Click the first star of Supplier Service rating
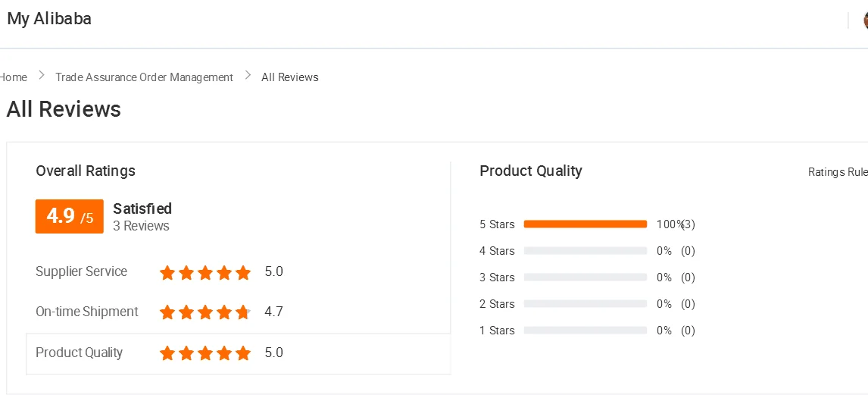868x395 pixels. pos(167,272)
